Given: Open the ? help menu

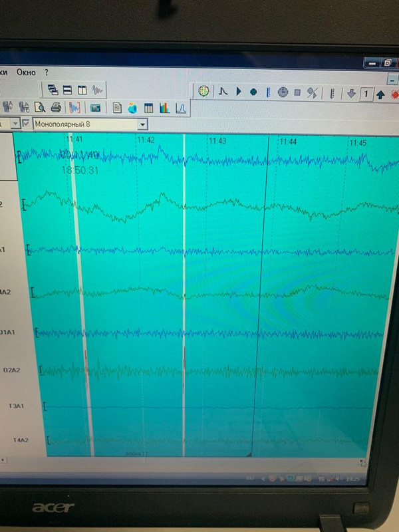Looking at the screenshot, I should point(47,72).
